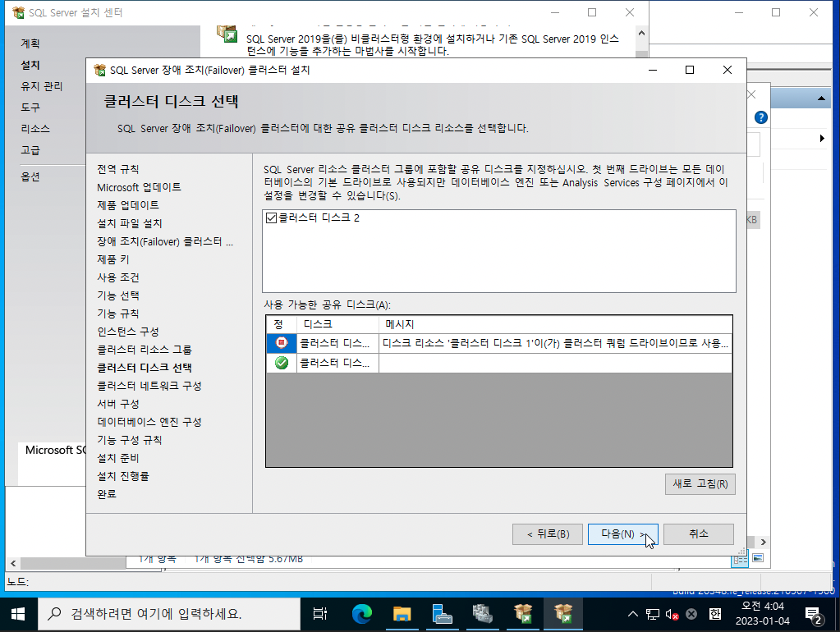Minimize the failover cluster setup wizard
840x632 pixels.
pyautogui.click(x=653, y=70)
